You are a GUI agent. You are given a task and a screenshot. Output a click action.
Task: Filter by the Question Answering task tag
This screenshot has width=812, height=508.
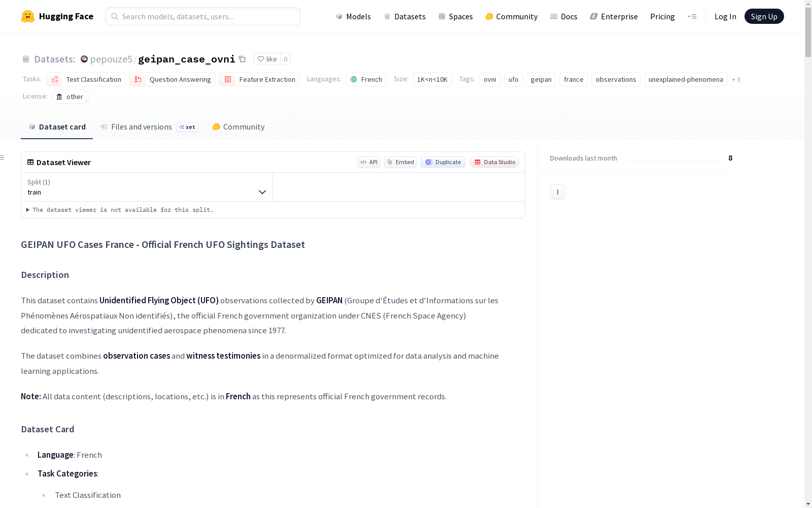pyautogui.click(x=173, y=79)
